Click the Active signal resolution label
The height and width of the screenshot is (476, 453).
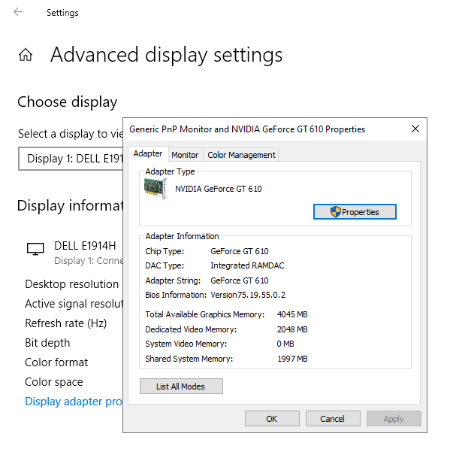tap(74, 304)
